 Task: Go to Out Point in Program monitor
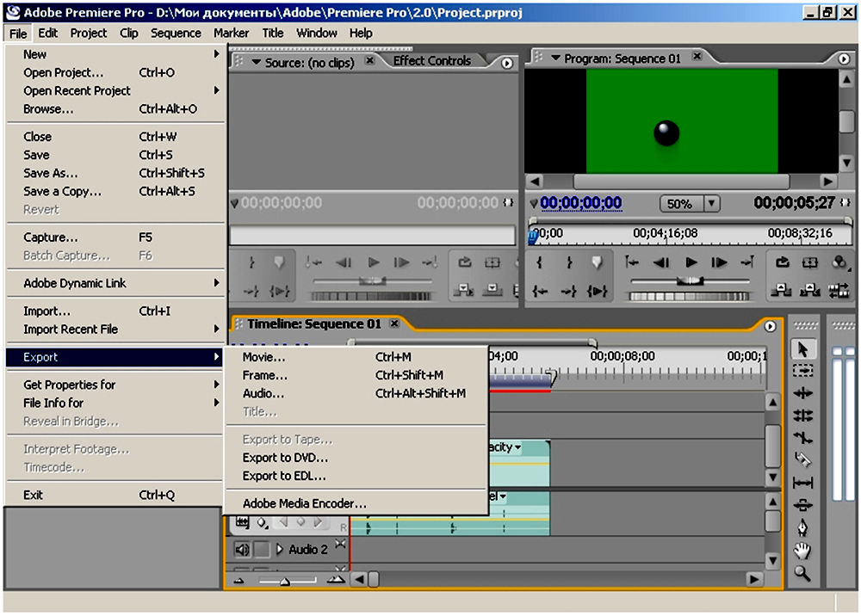point(569,292)
